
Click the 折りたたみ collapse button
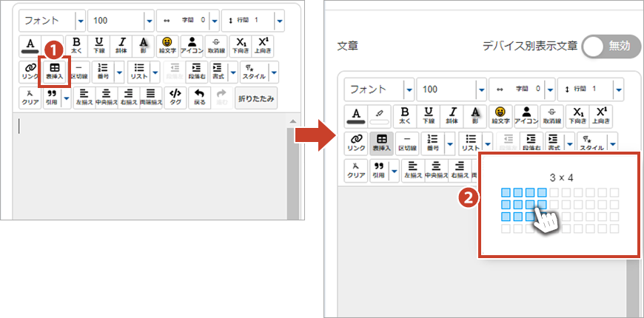tap(256, 97)
